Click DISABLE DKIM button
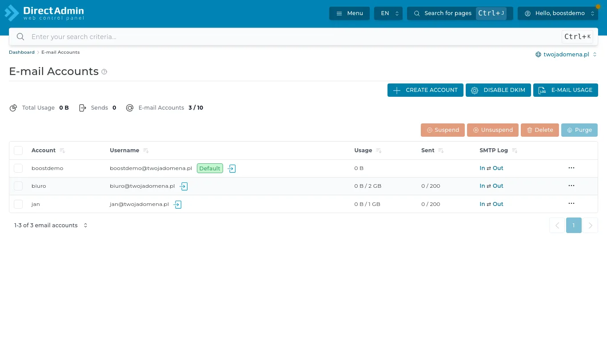The width and height of the screenshot is (607, 364). click(498, 90)
